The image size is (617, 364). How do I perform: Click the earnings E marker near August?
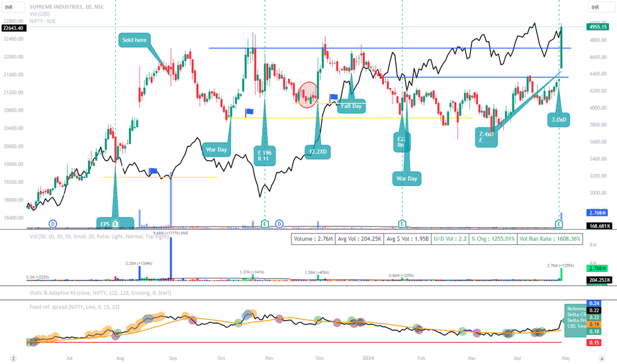[115, 224]
